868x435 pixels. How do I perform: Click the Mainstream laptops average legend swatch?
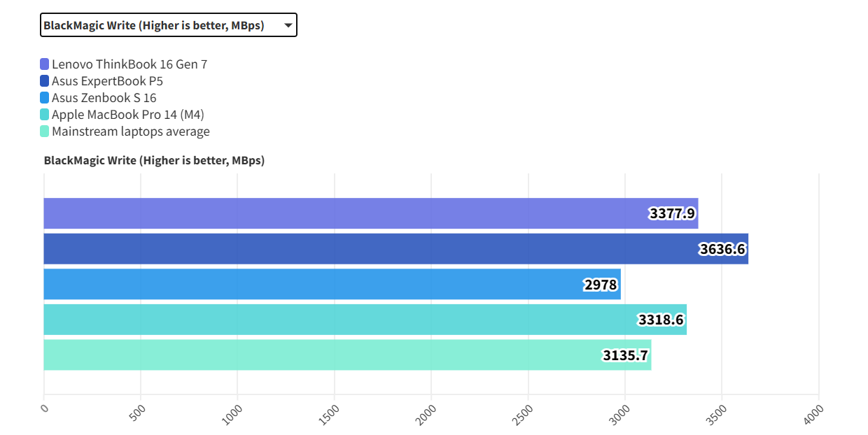(x=45, y=131)
